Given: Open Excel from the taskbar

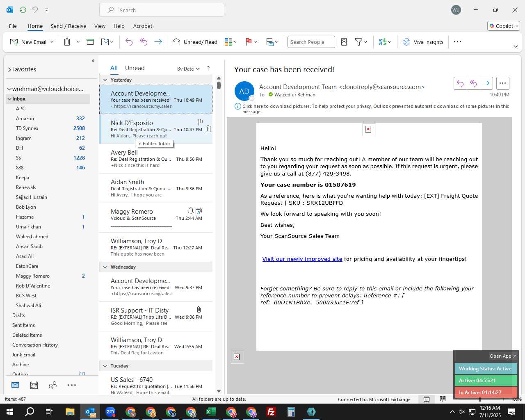Looking at the screenshot, I should pos(210,412).
